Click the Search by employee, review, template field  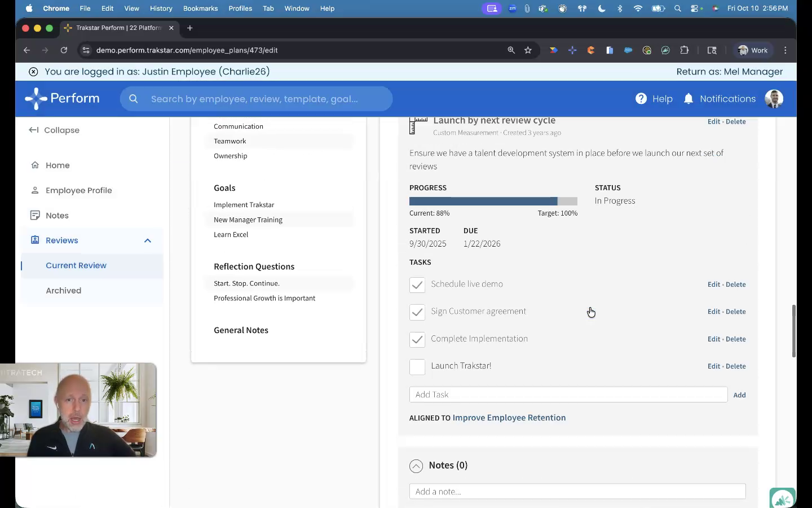tap(256, 99)
